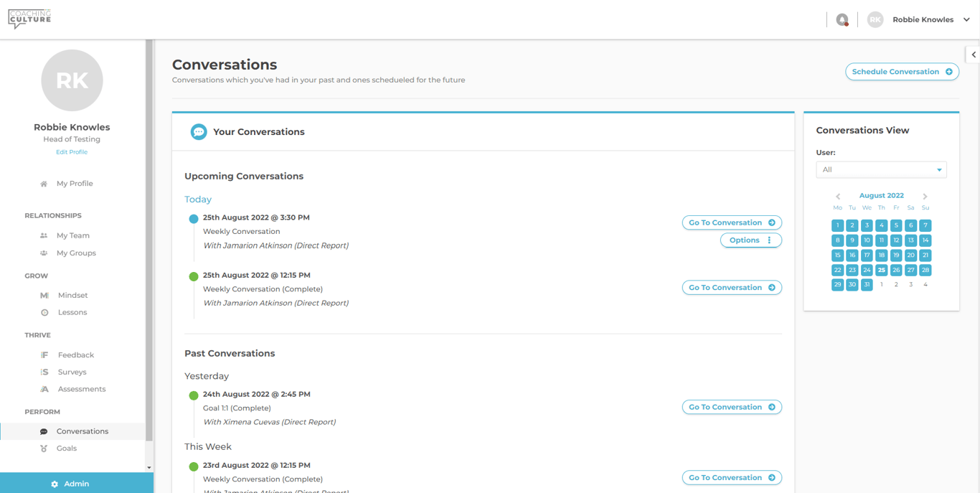Go To Conversation for Goal 1:1 meeting
Screen dimensions: 980x493
732,407
